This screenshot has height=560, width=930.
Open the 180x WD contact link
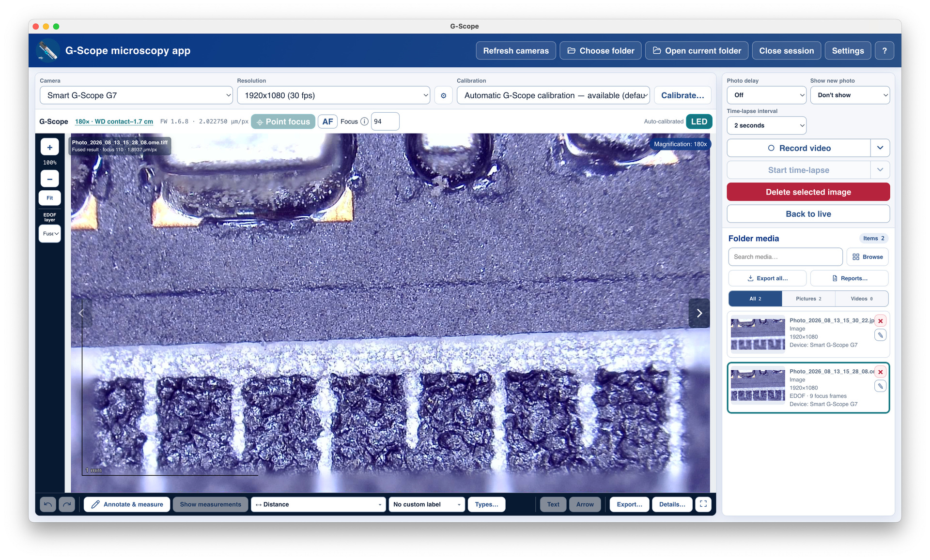coord(114,121)
